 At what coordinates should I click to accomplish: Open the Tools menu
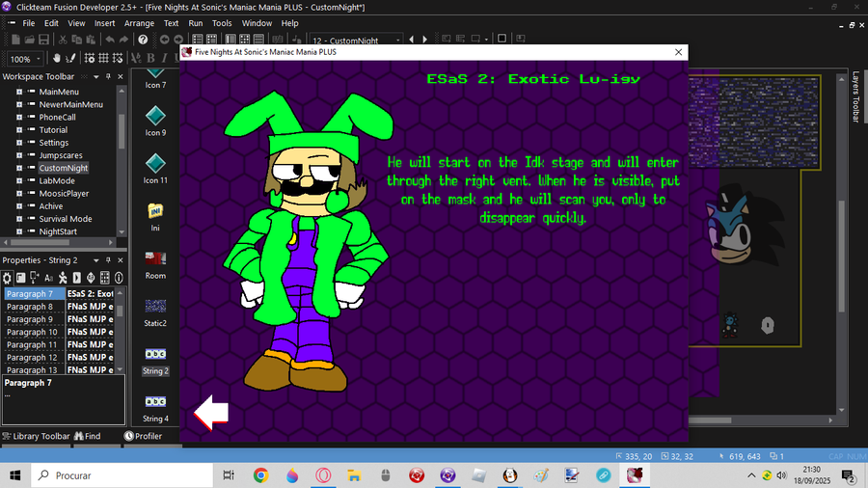coord(222,23)
